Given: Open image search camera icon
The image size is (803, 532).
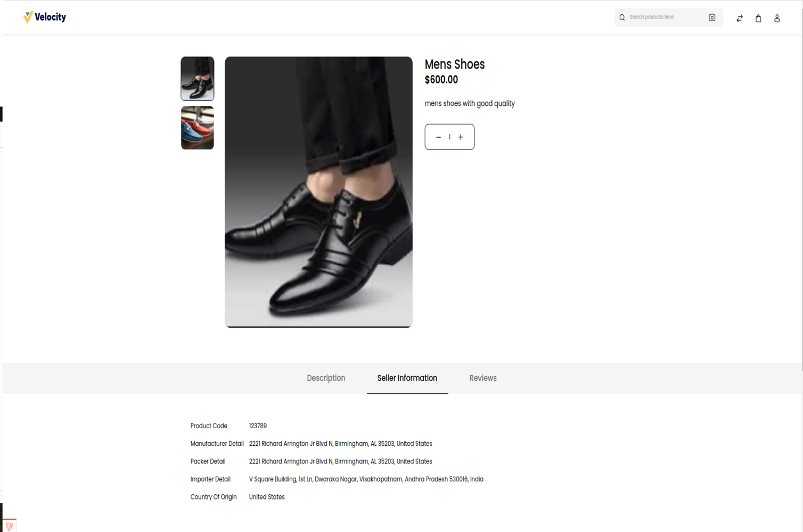Looking at the screenshot, I should tap(712, 18).
